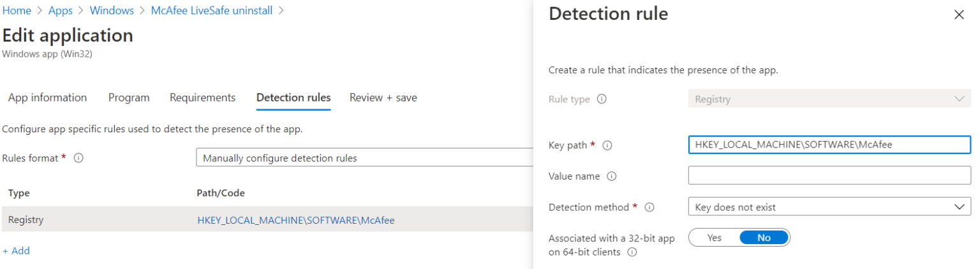Navigate to Home in breadcrumb
Image resolution: width=980 pixels, height=269 pixels.
[17, 11]
